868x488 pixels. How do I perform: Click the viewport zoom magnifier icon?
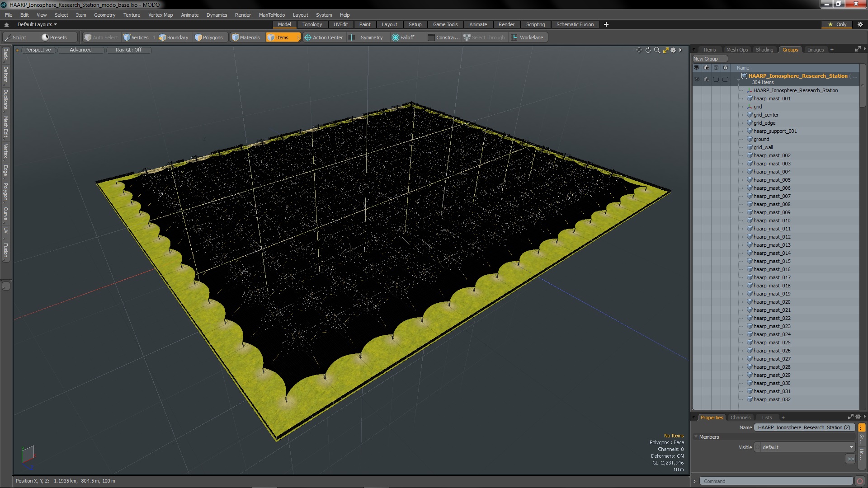click(657, 50)
